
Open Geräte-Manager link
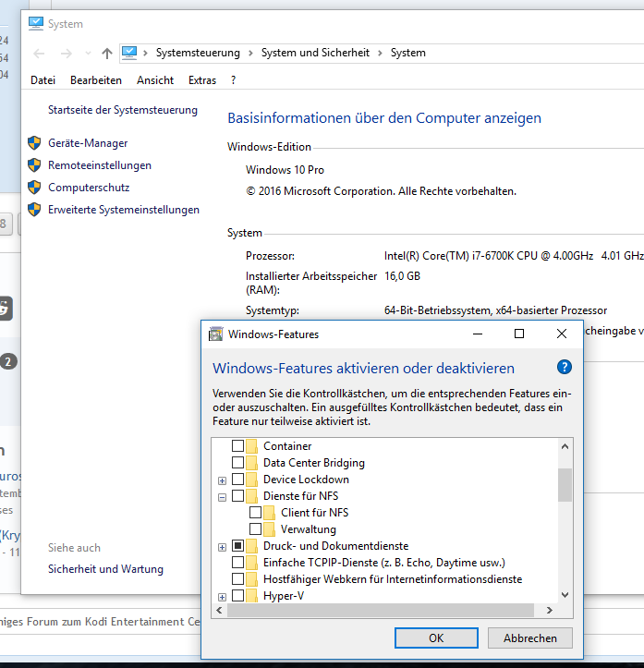(88, 143)
